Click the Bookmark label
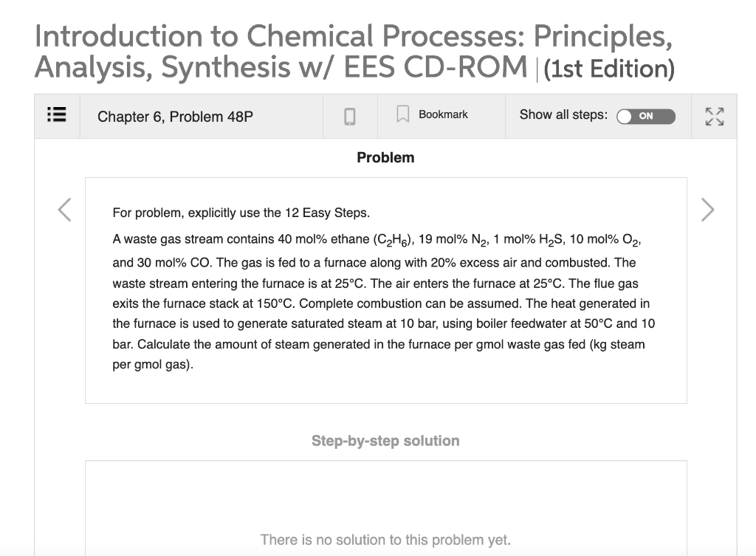 pos(443,114)
